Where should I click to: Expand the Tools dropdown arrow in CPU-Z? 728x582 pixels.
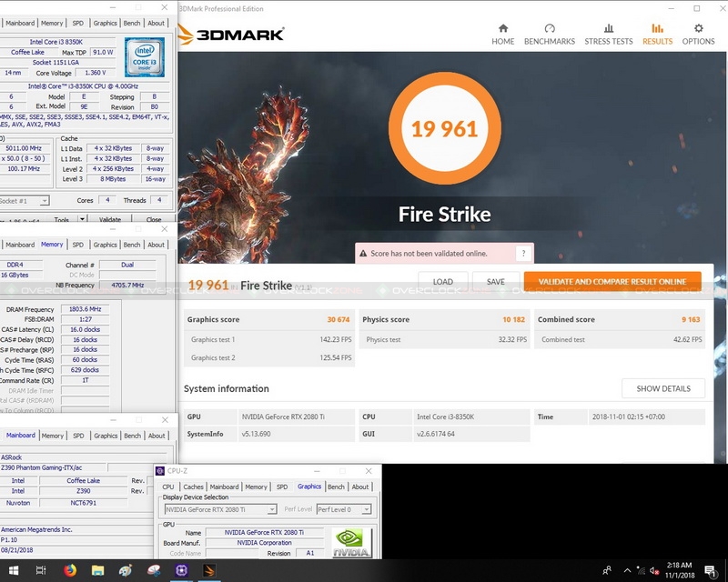pos(82,218)
